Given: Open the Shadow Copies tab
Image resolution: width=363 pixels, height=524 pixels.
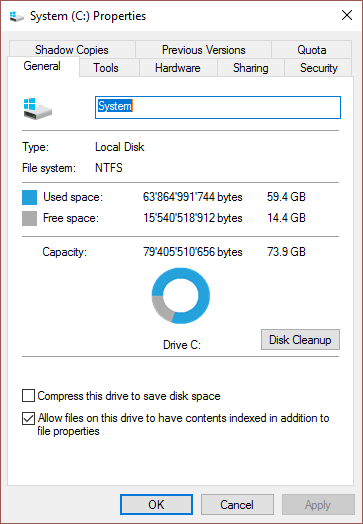Looking at the screenshot, I should (x=72, y=50).
